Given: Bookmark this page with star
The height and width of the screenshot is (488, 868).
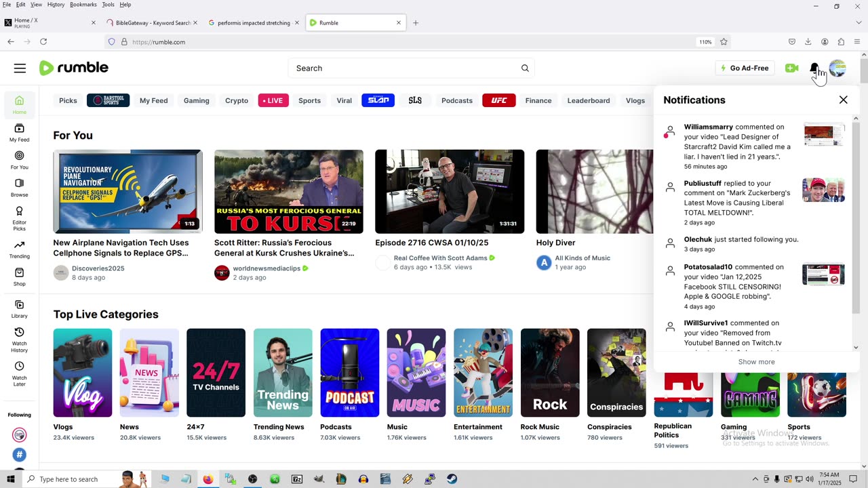Looking at the screenshot, I should (x=724, y=42).
